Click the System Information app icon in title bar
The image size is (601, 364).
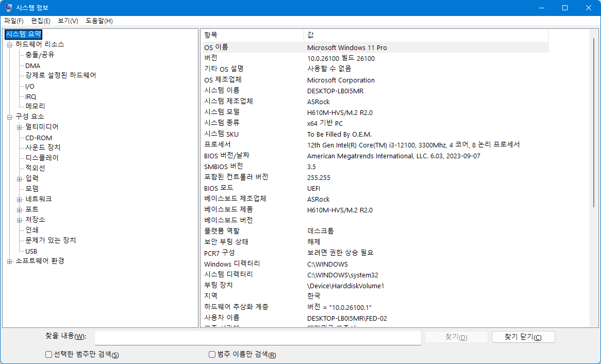pyautogui.click(x=8, y=8)
